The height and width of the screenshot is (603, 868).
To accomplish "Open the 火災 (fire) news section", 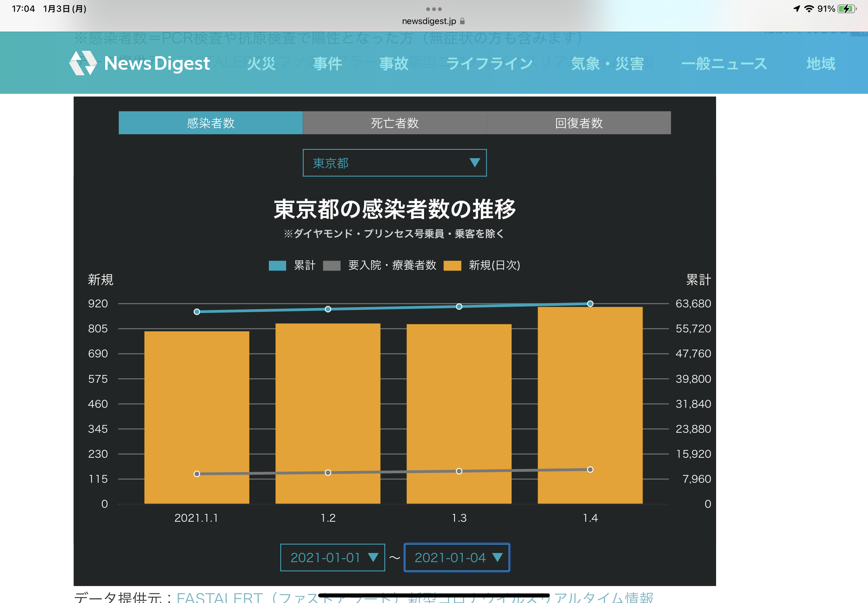I will (260, 64).
